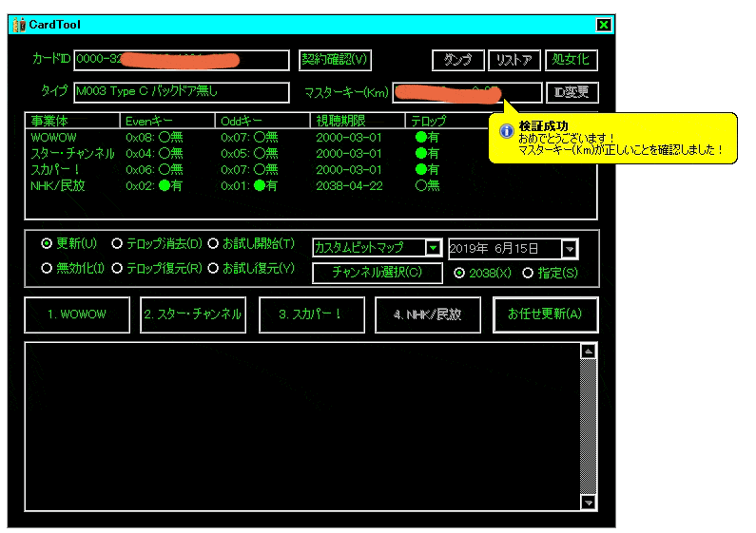This screenshot has height=533, width=756.
Task: Open the カスタムビットマップ dropdown
Action: pos(433,248)
